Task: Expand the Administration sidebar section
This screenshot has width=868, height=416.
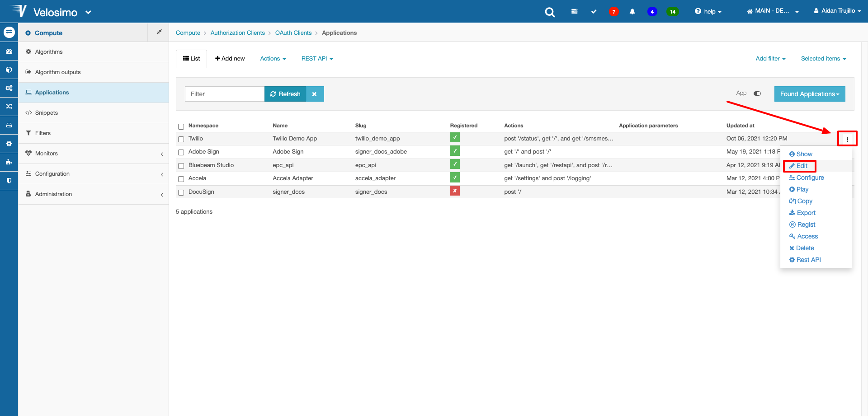Action: (94, 194)
